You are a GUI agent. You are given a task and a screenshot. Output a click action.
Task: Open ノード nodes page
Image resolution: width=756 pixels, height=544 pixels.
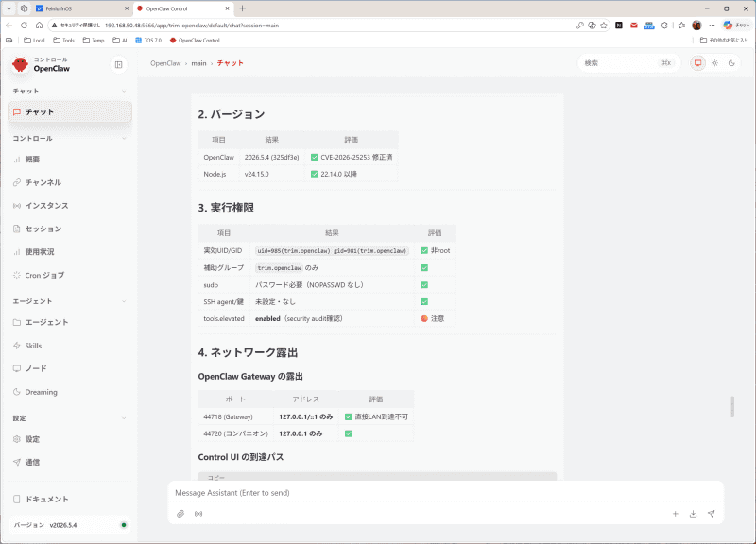[x=70, y=368]
